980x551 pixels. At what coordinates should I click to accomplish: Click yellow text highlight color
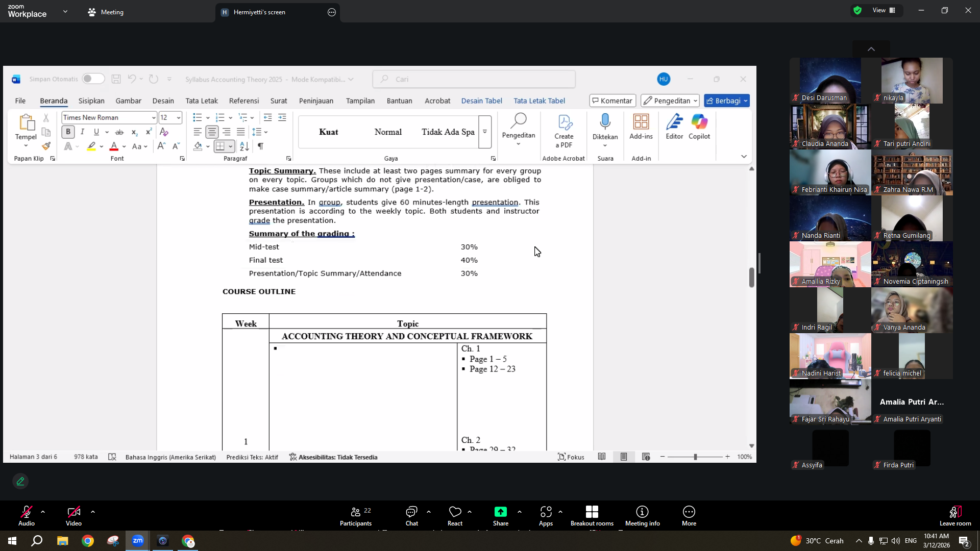point(91,146)
